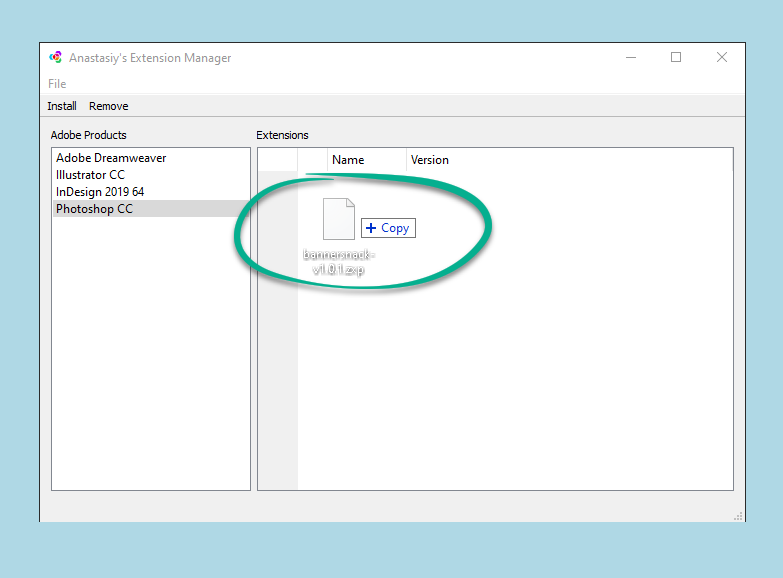
Task: Close the Extension Manager window
Action: (x=722, y=57)
